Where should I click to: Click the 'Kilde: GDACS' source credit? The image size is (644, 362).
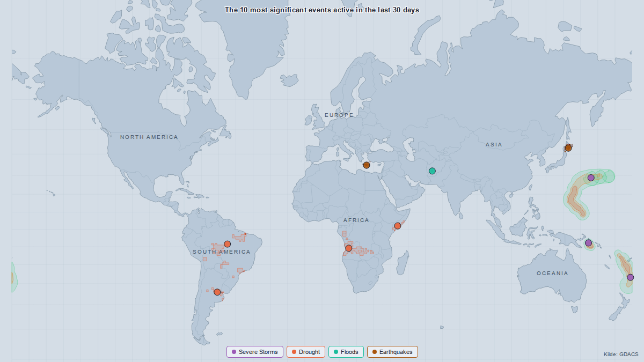tap(621, 354)
